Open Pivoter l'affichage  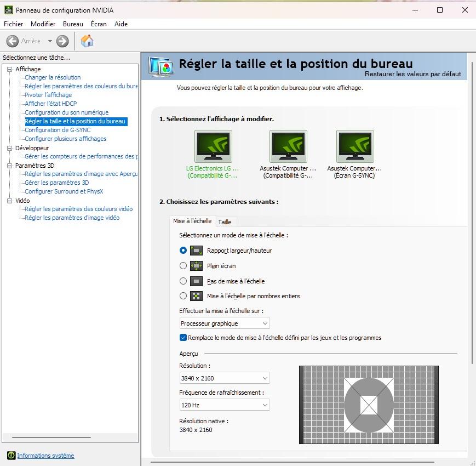click(x=48, y=95)
